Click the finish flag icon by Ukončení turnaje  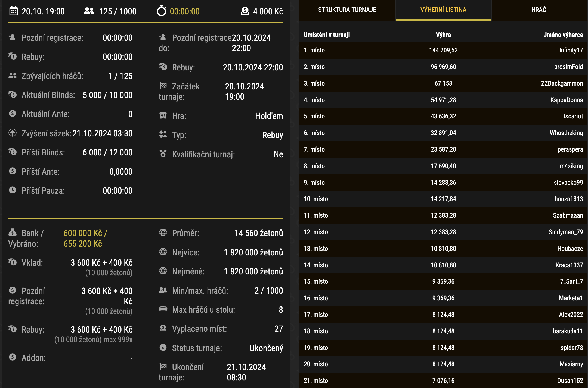[x=163, y=367]
